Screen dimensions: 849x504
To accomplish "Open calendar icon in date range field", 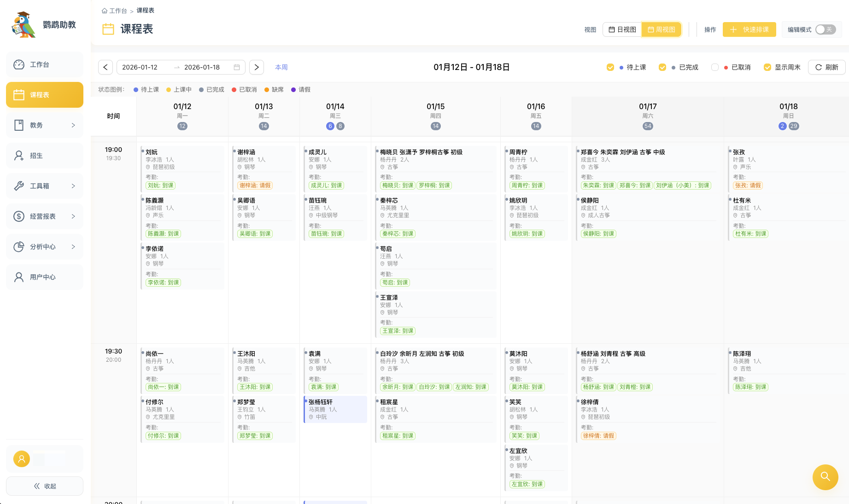I will click(237, 67).
